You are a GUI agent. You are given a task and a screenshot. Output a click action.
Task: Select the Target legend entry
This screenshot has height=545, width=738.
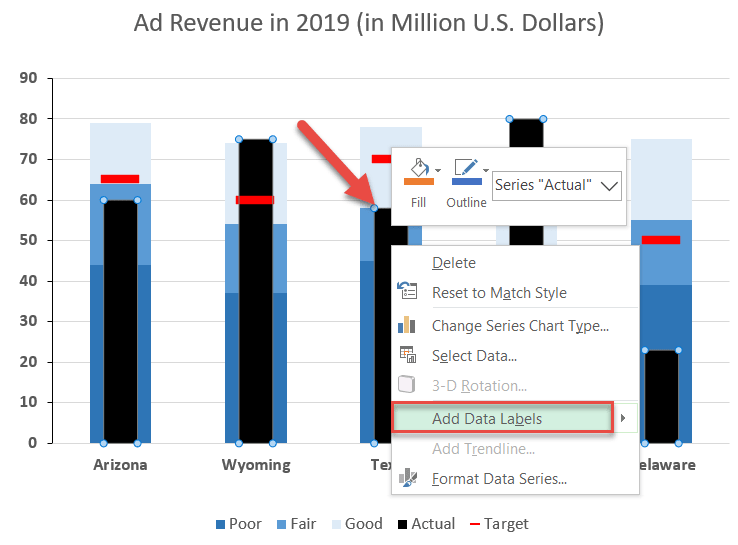[499, 524]
